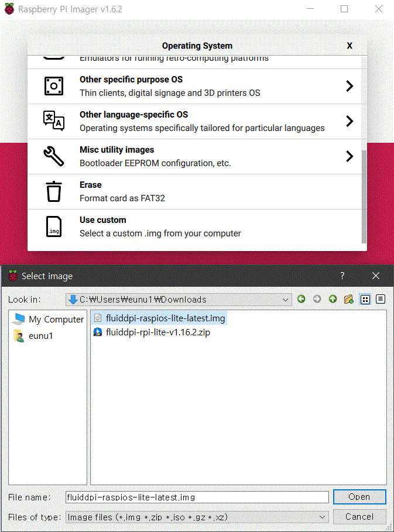
Task: Choose Misc utility images entry
Action: click(x=194, y=156)
